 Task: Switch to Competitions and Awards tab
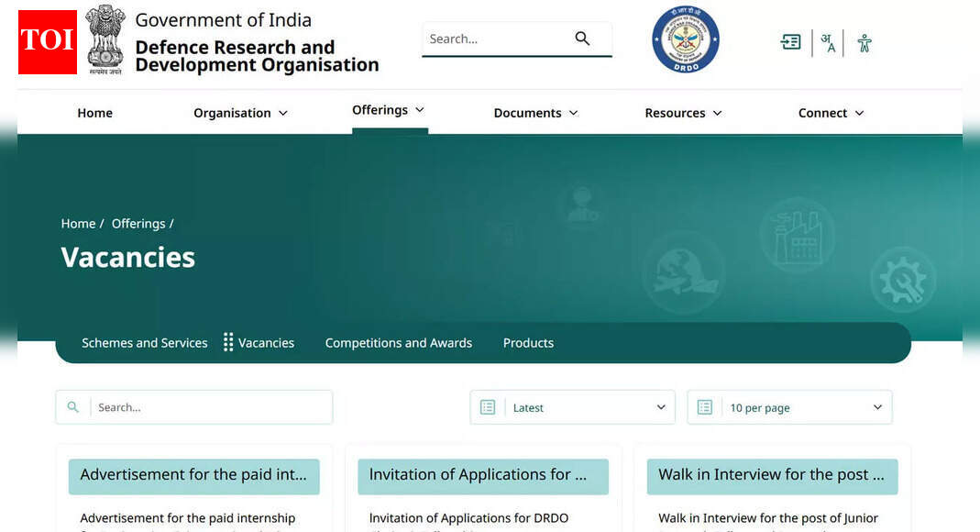coord(398,343)
